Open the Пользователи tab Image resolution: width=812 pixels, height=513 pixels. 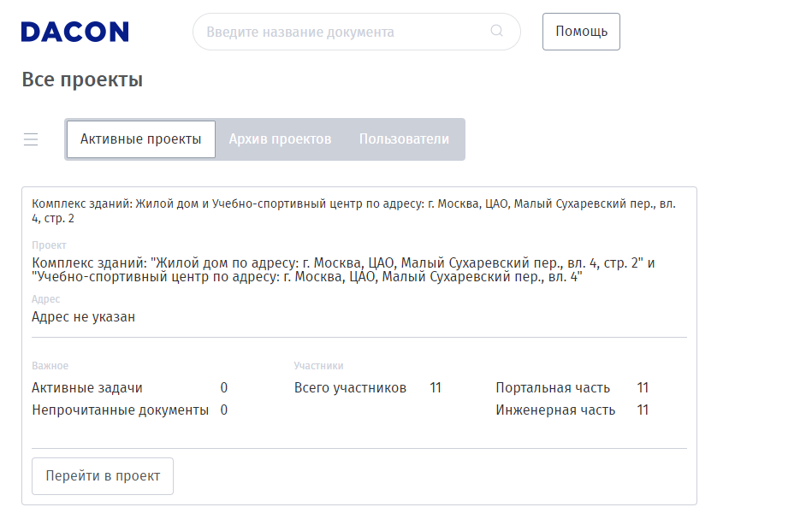[x=404, y=139]
